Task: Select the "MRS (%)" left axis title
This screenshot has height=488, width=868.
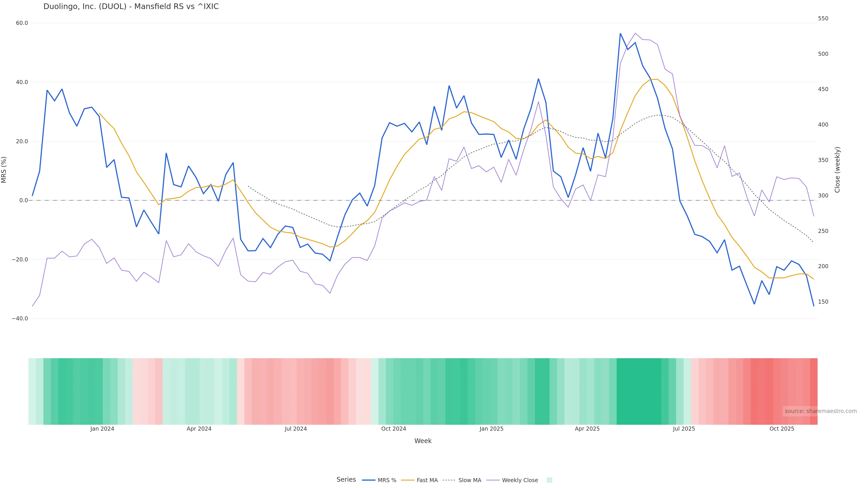Action: point(4,170)
